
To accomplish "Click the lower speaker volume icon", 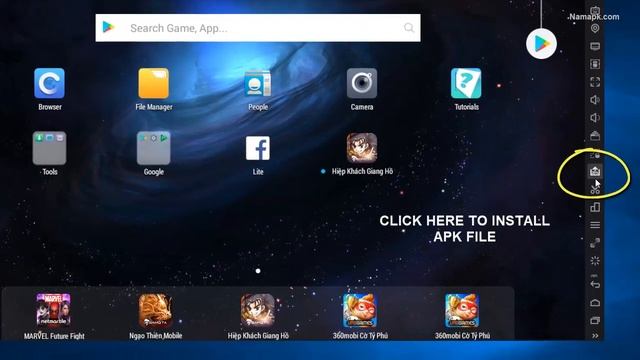I will point(595,118).
